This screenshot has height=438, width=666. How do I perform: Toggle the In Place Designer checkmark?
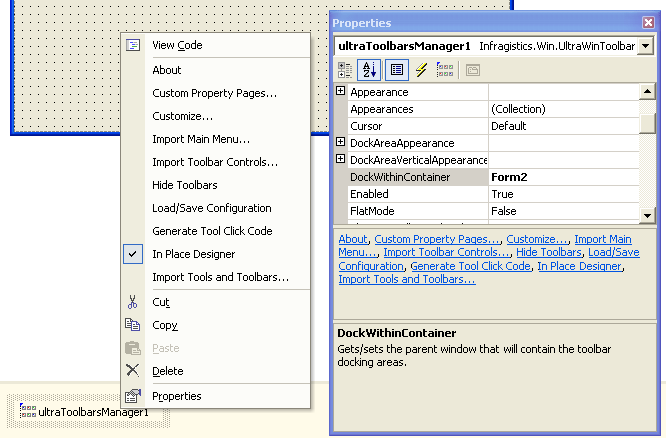coord(133,254)
